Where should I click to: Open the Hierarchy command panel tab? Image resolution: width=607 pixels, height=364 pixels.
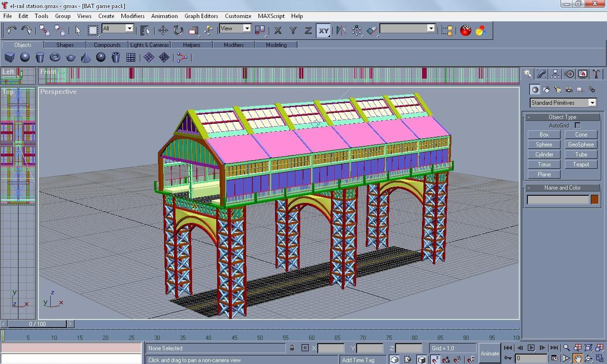555,74
